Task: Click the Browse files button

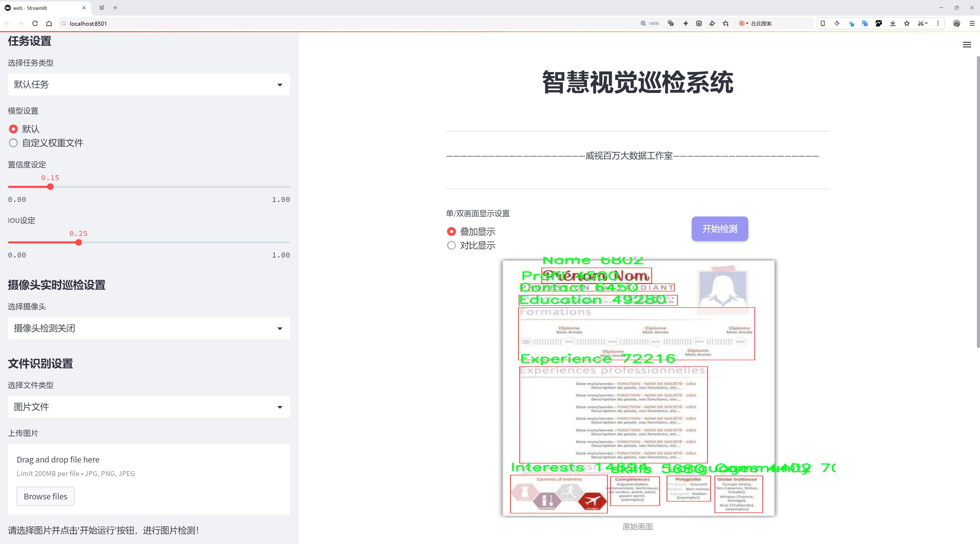Action: point(45,497)
